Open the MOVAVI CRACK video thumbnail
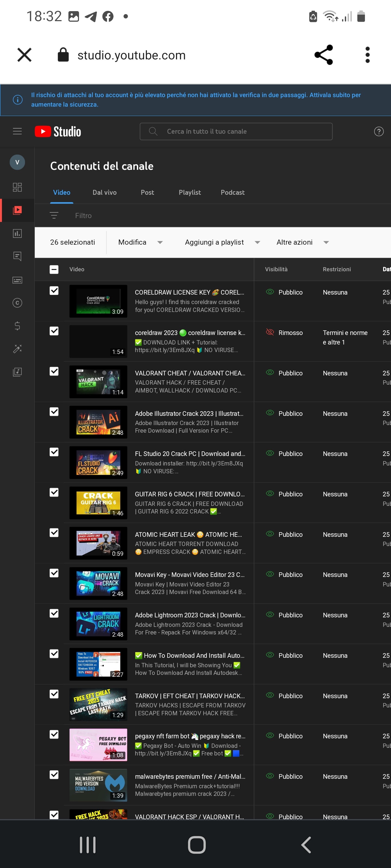Image resolution: width=391 pixels, height=868 pixels. [x=98, y=583]
